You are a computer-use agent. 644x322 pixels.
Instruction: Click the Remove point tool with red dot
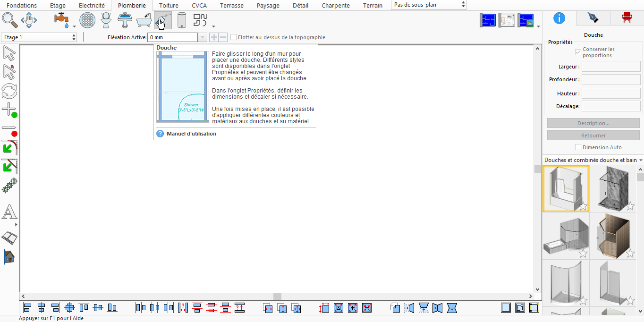9,130
